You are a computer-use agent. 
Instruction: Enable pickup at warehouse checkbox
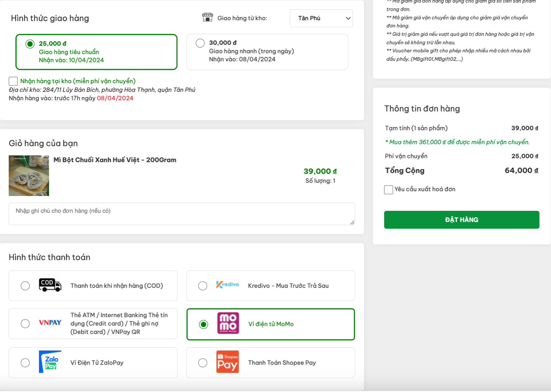pyautogui.click(x=13, y=81)
